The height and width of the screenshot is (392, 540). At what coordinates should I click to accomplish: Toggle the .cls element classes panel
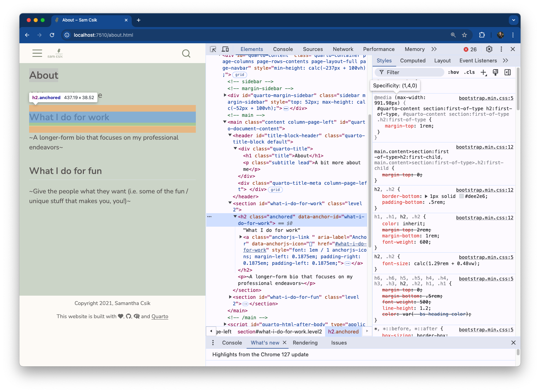(x=470, y=72)
